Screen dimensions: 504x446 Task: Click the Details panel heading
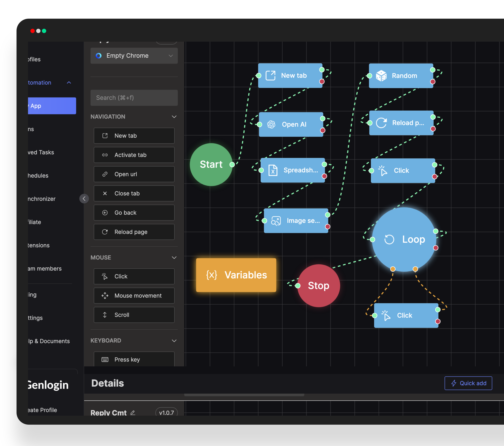(108, 383)
